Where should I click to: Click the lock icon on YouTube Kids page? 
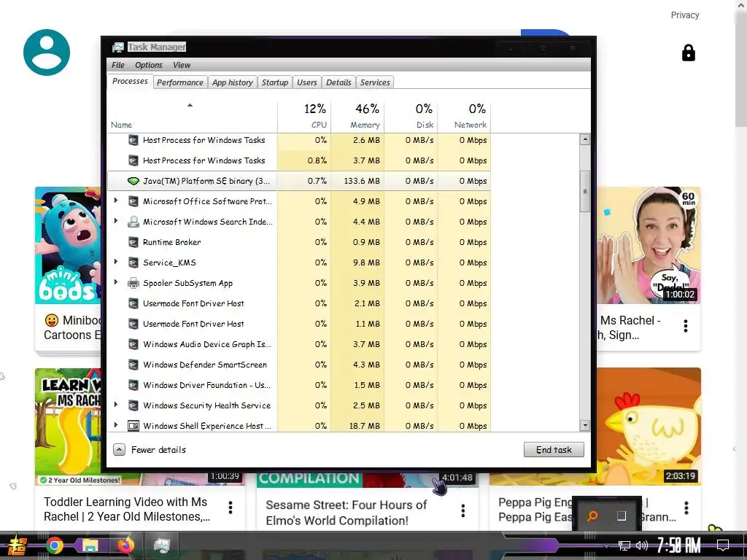688,52
